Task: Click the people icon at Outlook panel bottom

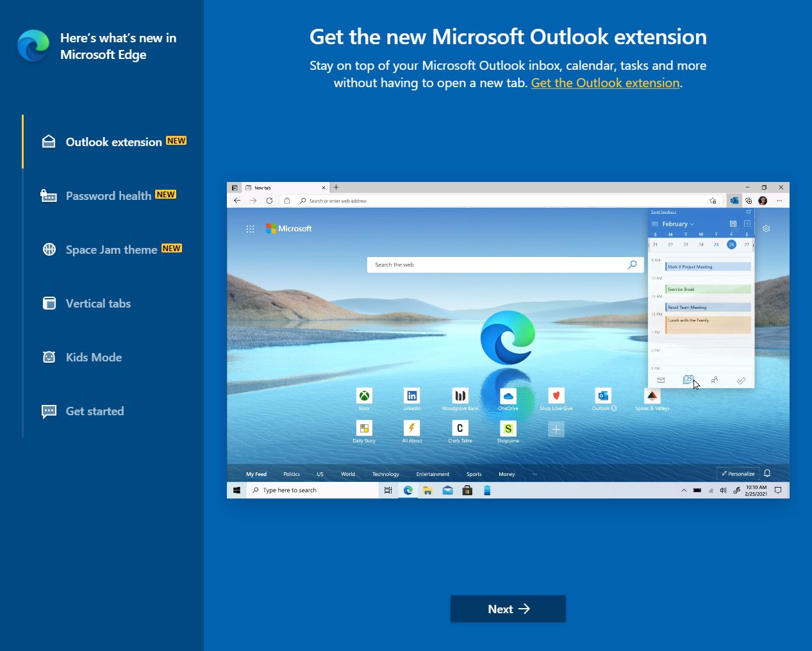Action: 714,380
